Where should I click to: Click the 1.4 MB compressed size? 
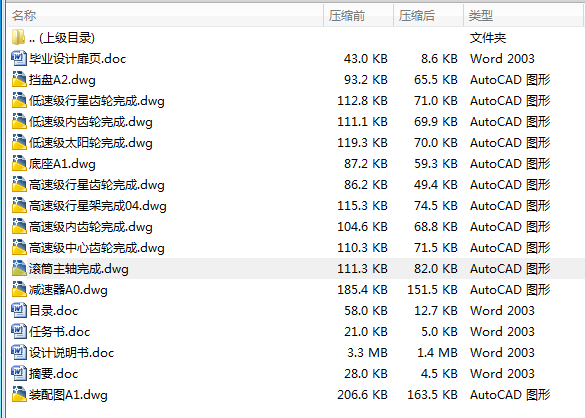pos(437,352)
